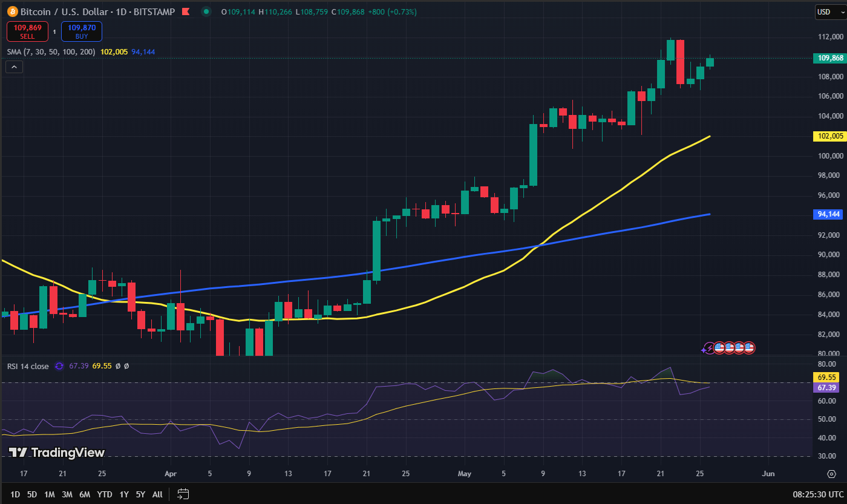Viewport: 847px width, 504px height.
Task: Select the 1M time range
Action: coord(50,494)
